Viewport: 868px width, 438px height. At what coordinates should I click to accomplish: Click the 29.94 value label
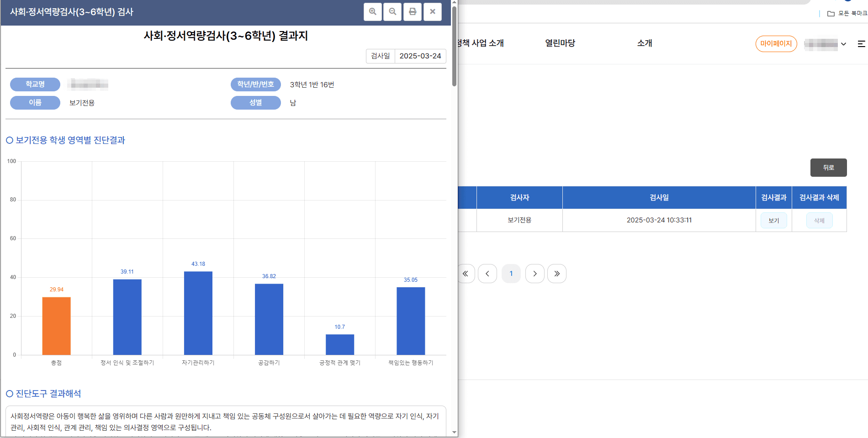[x=57, y=290]
